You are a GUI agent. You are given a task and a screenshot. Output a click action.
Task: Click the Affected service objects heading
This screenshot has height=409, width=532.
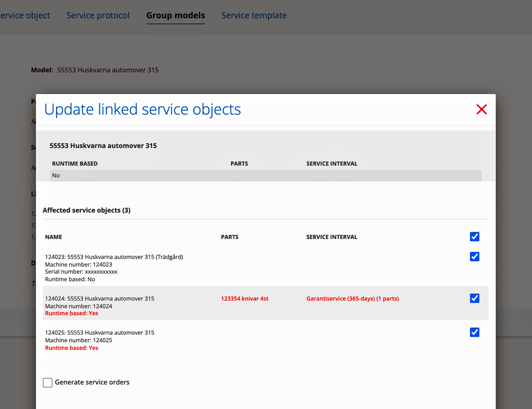click(87, 210)
